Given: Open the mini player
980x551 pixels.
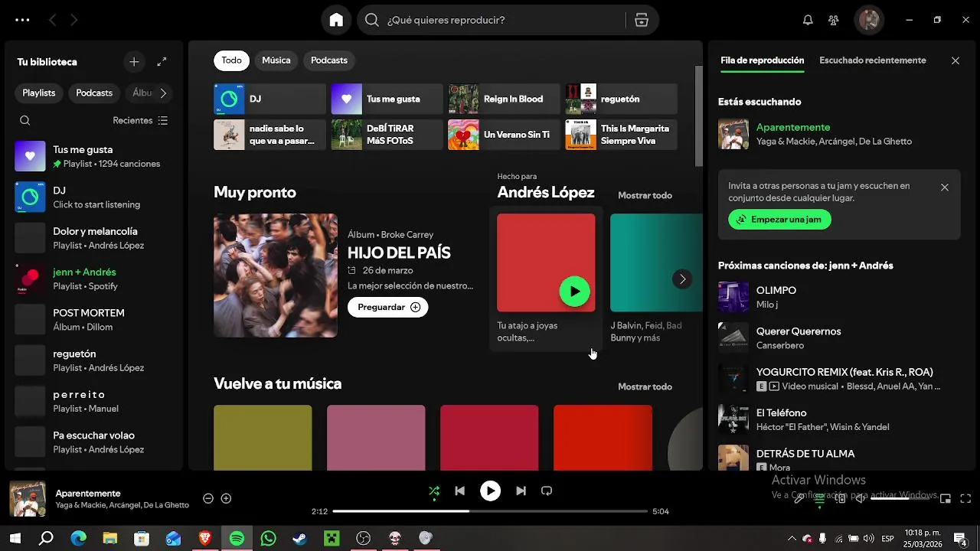Looking at the screenshot, I should point(946,499).
